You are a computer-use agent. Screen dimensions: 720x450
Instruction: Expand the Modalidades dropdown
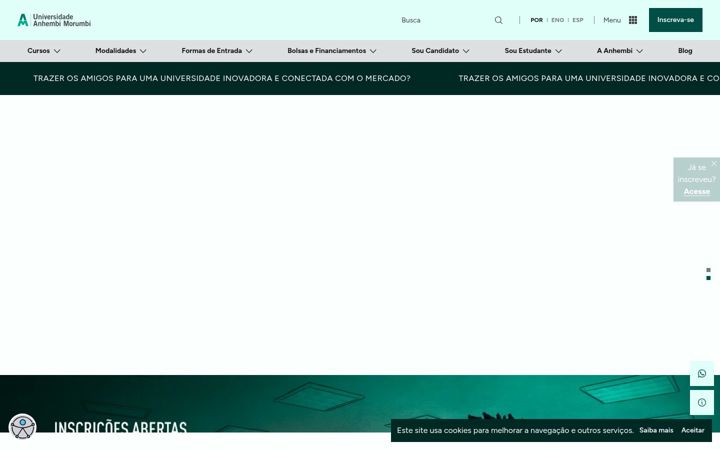[121, 51]
